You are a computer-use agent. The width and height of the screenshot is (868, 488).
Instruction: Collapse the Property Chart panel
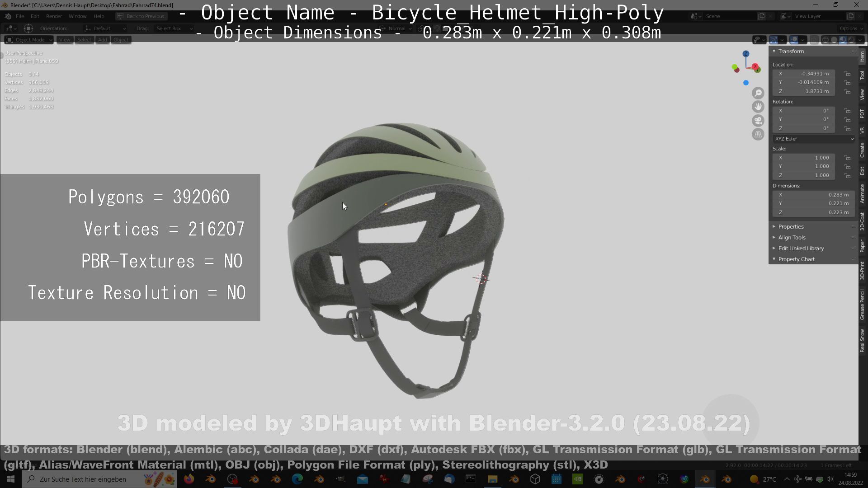(x=796, y=259)
